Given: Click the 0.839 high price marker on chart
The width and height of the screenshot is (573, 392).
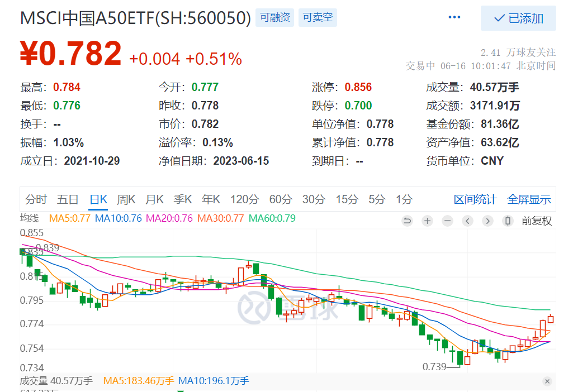Looking at the screenshot, I should pyautogui.click(x=48, y=247).
